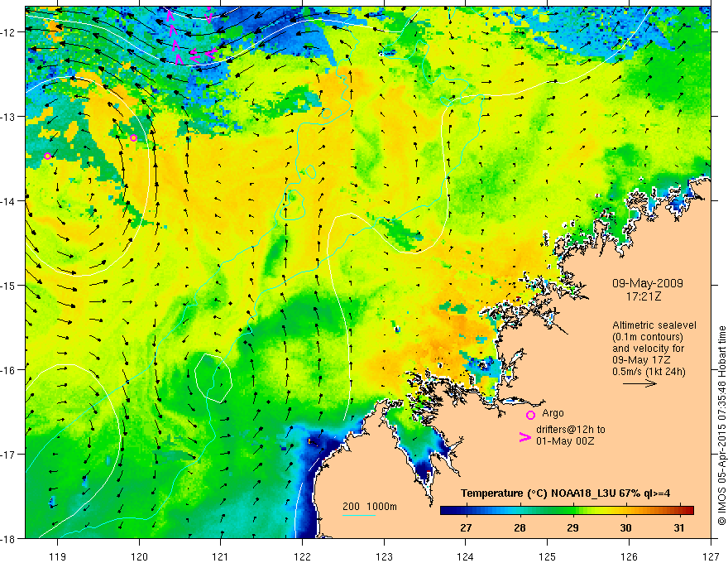The height and width of the screenshot is (563, 728).
Task: Click the latitude label -12
Action: [8, 32]
